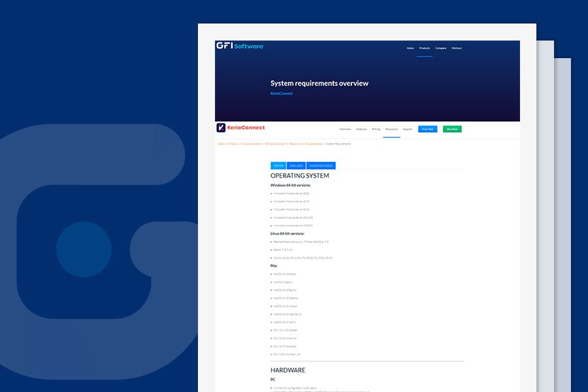Viewport: 588px width, 392px height.
Task: Select the Migration Tools requirements tab
Action: click(321, 165)
